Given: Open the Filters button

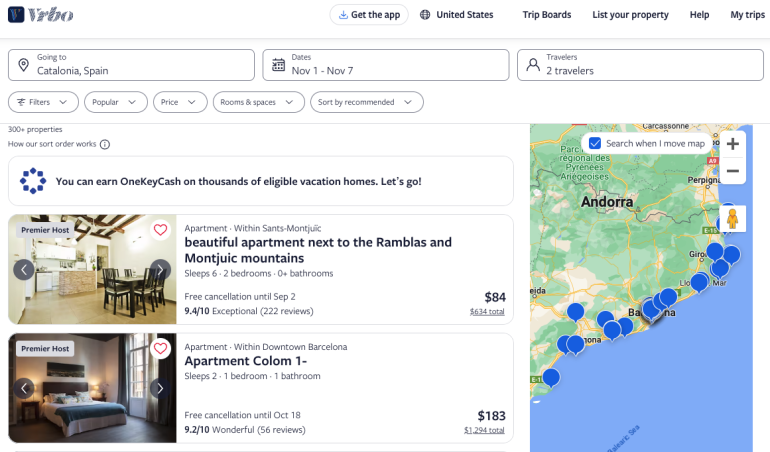Looking at the screenshot, I should [x=43, y=102].
